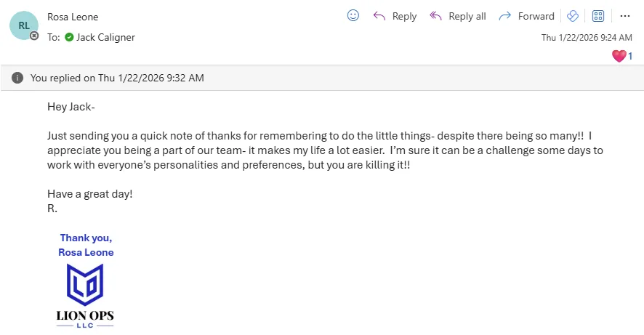Click the Reply arrow icon

tap(379, 16)
